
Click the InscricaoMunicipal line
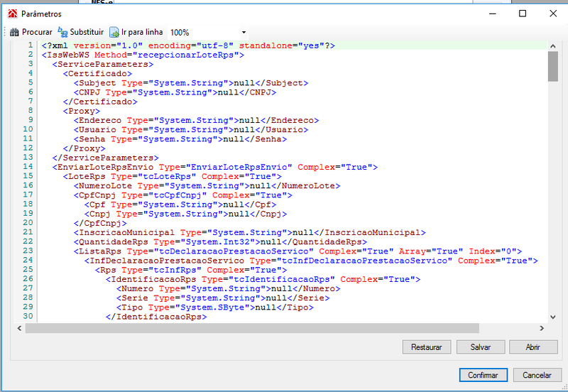point(250,233)
